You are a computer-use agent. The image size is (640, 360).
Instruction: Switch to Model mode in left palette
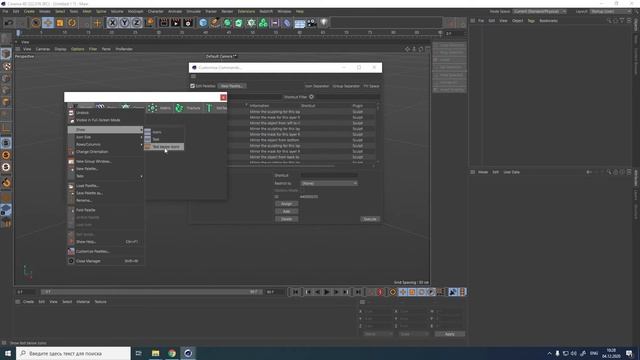coord(6,54)
